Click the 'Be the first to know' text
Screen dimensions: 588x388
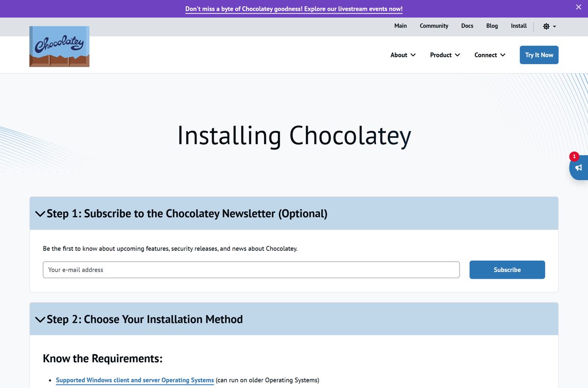click(x=170, y=248)
